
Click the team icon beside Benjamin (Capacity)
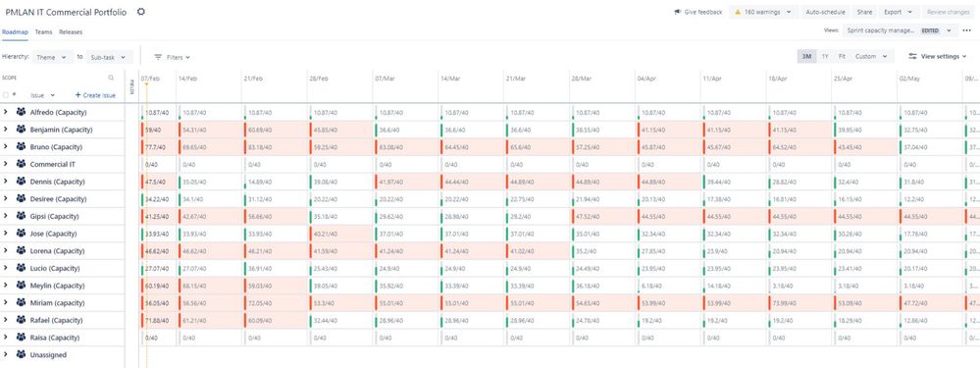tap(21, 130)
